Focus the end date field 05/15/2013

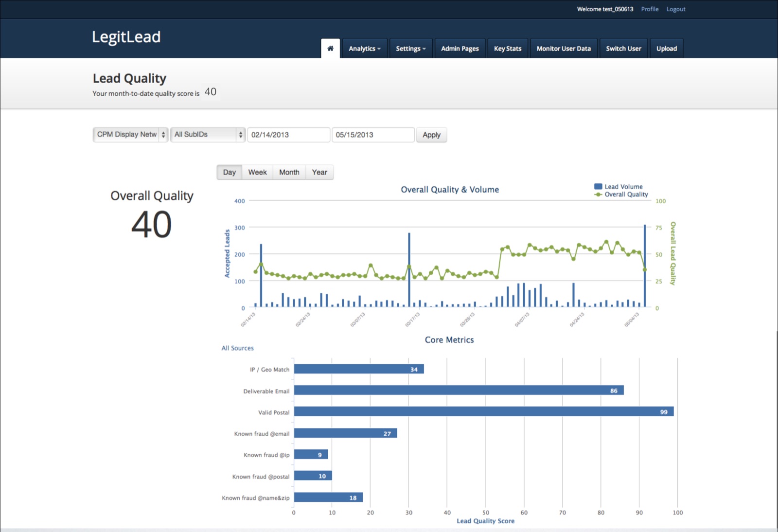[373, 135]
